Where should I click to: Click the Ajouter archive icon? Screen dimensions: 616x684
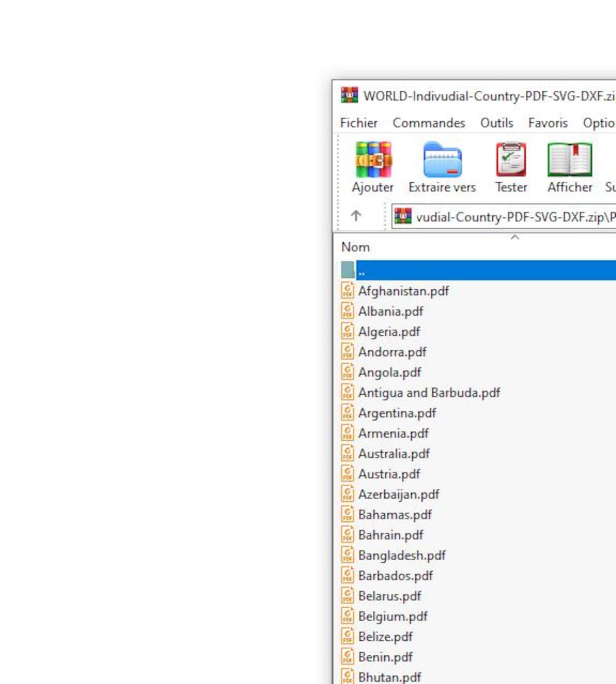tap(373, 160)
